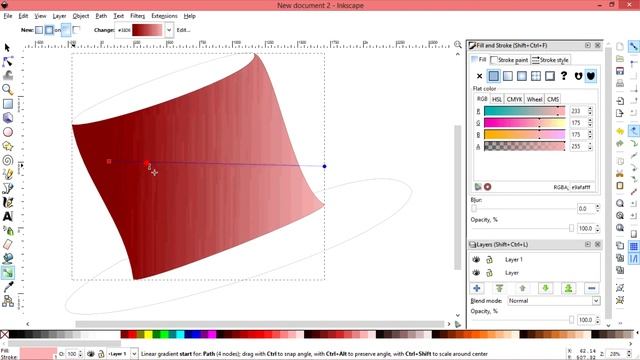Choose Radial gradient fill type
This screenshot has height=360, width=640.
(522, 76)
